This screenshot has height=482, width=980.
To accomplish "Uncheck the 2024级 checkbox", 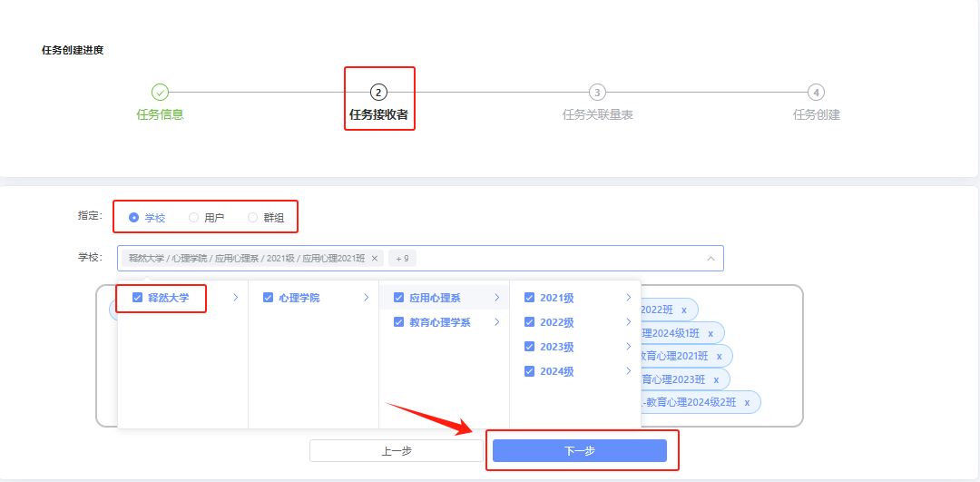I will (x=529, y=370).
